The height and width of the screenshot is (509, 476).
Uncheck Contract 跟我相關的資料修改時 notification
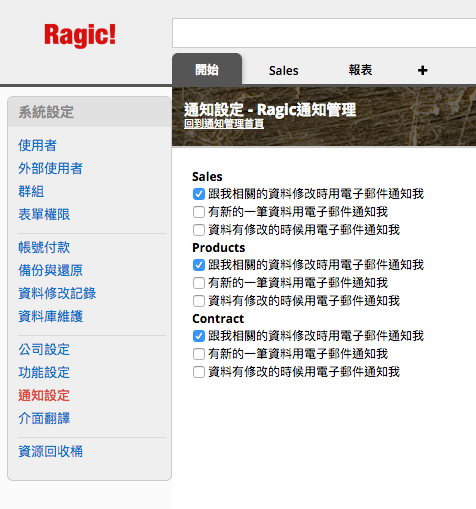pyautogui.click(x=199, y=336)
